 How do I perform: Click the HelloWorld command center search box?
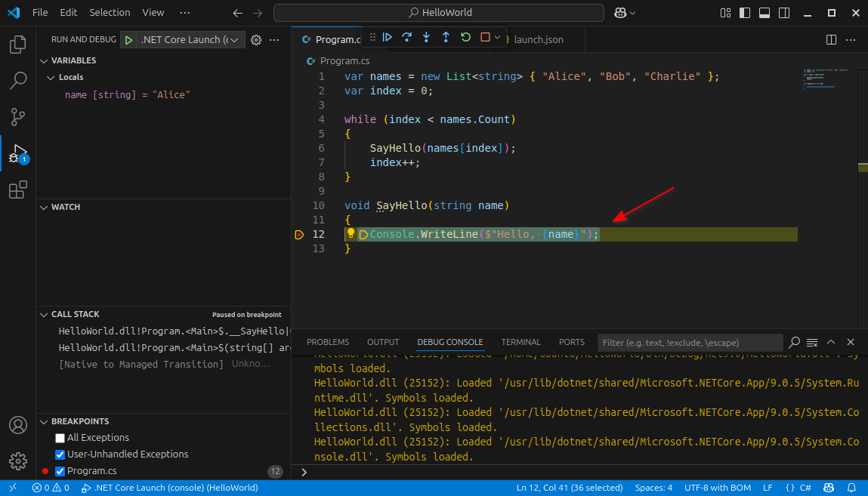tap(439, 13)
